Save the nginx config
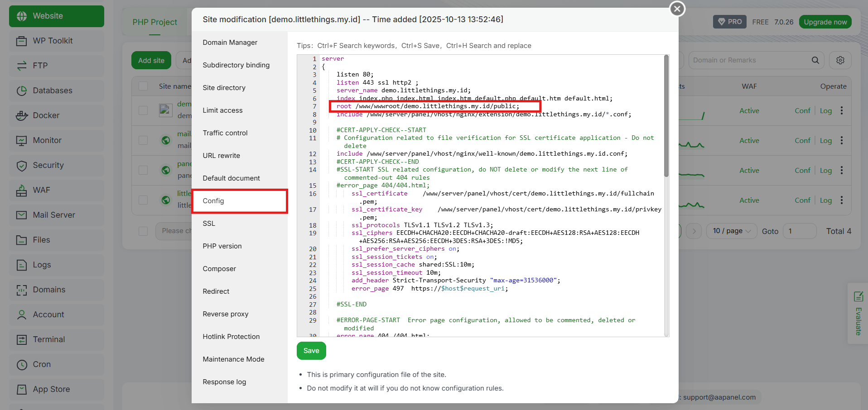Image resolution: width=868 pixels, height=410 pixels. [x=311, y=351]
